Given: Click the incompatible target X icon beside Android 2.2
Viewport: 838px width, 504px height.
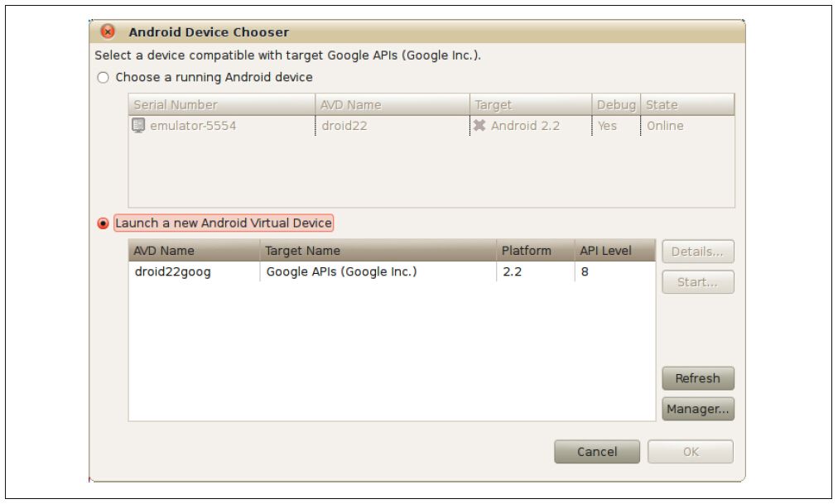Looking at the screenshot, I should point(479,126).
